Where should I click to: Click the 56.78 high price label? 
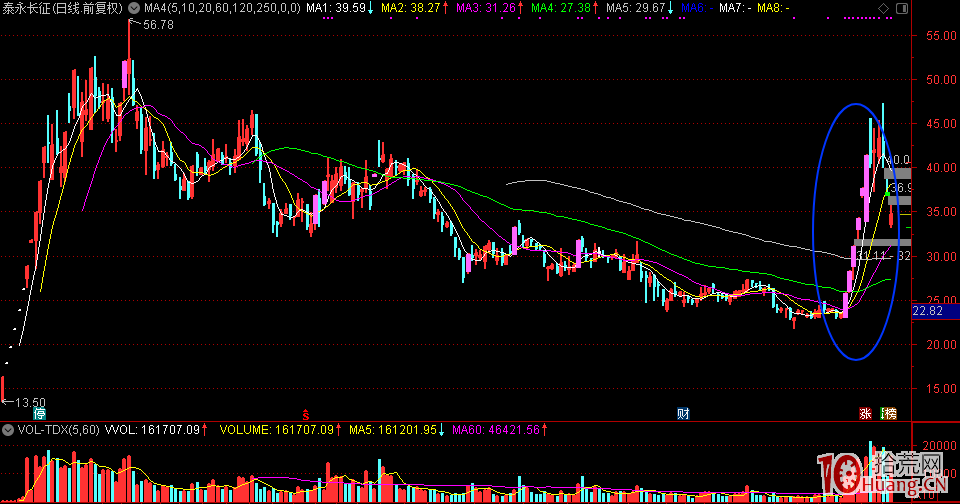(x=158, y=25)
